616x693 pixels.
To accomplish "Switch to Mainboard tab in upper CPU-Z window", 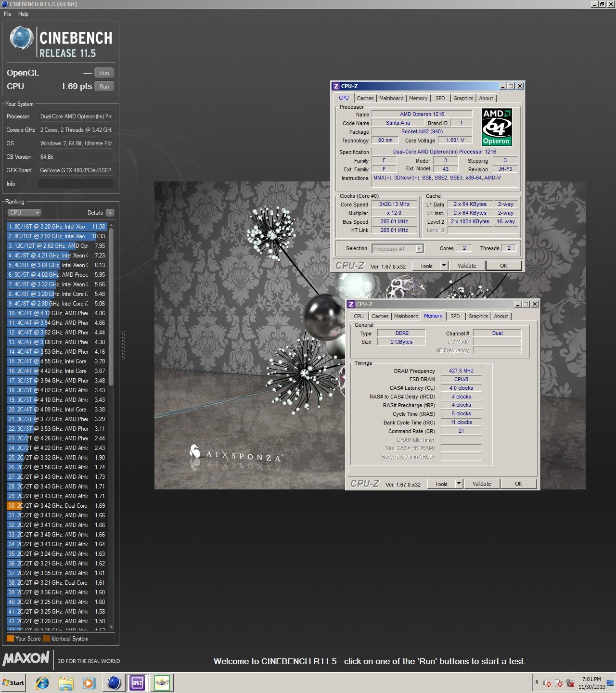I will 391,98.
